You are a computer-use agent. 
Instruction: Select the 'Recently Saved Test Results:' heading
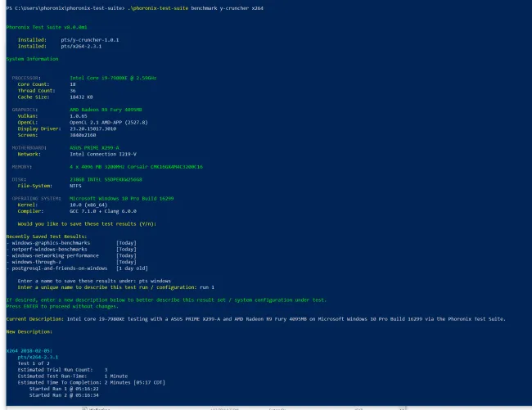pyautogui.click(x=47, y=237)
